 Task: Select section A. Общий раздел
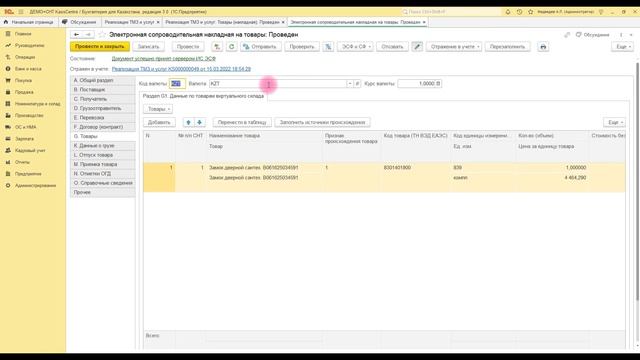tap(103, 80)
